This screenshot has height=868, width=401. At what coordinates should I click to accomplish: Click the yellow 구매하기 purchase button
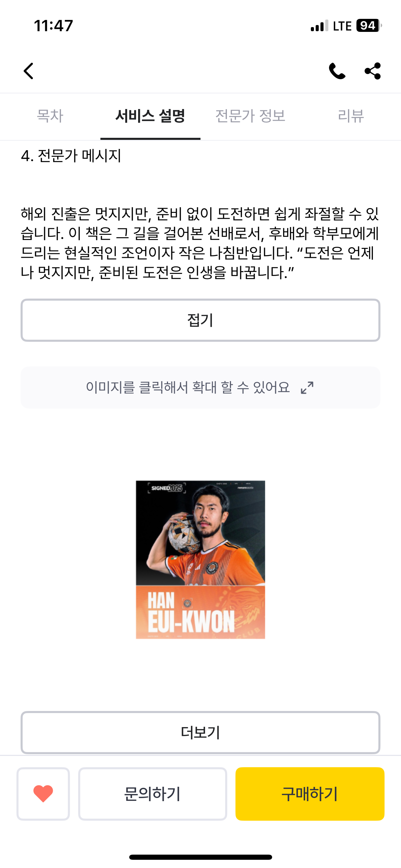(310, 794)
